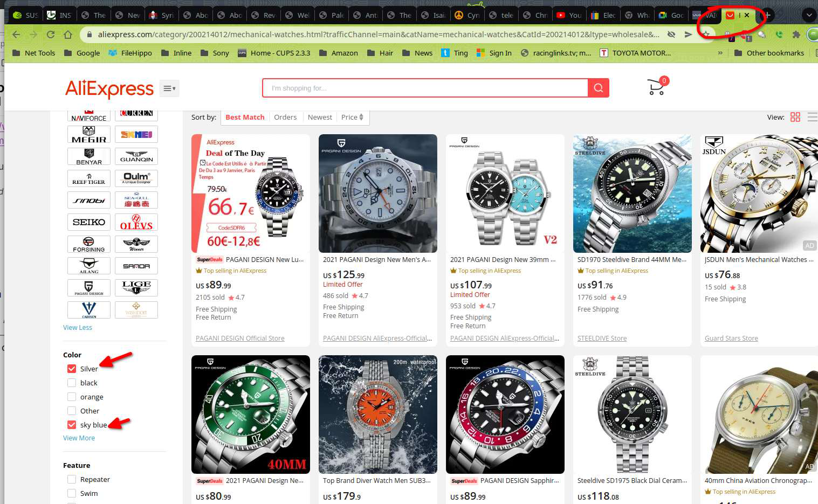Open the Net Tools bookmark folder

[33, 53]
